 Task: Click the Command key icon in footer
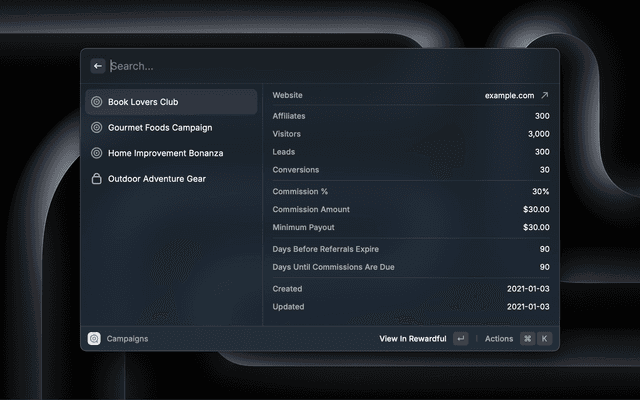click(x=527, y=339)
